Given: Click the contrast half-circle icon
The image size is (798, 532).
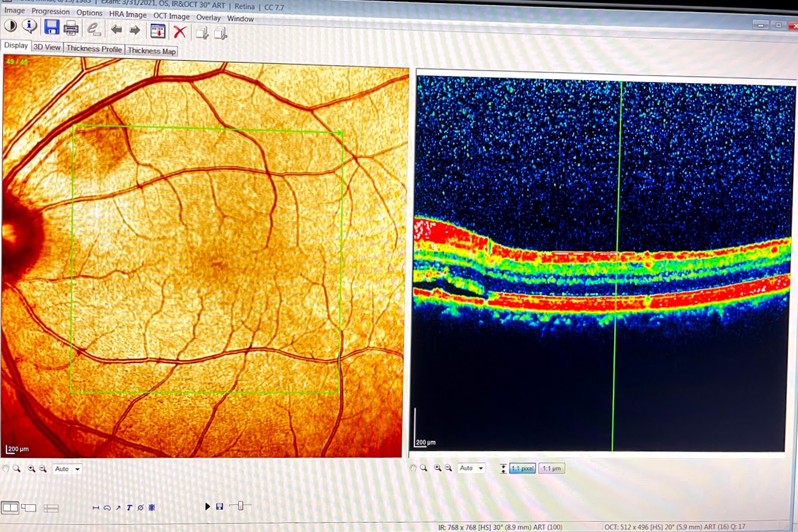Looking at the screenshot, I should 10,26.
